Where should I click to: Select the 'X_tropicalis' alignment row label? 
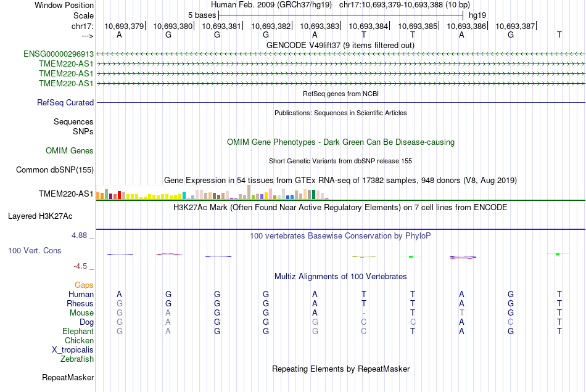pyautogui.click(x=73, y=350)
